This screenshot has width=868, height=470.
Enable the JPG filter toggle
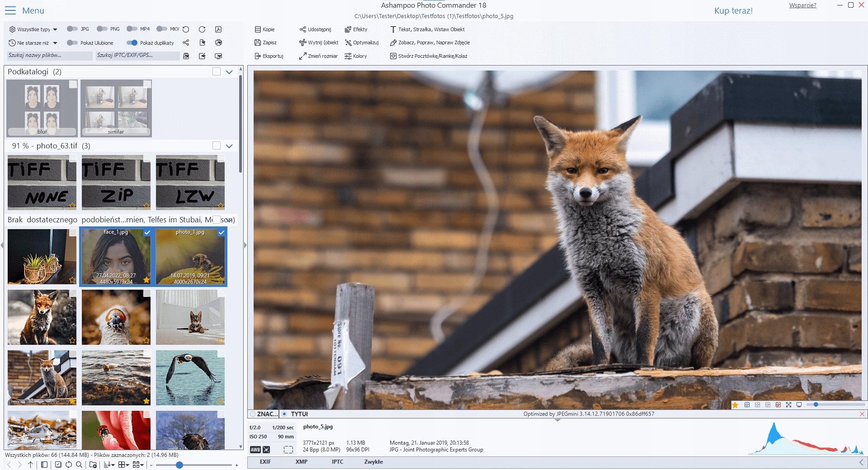click(x=72, y=29)
